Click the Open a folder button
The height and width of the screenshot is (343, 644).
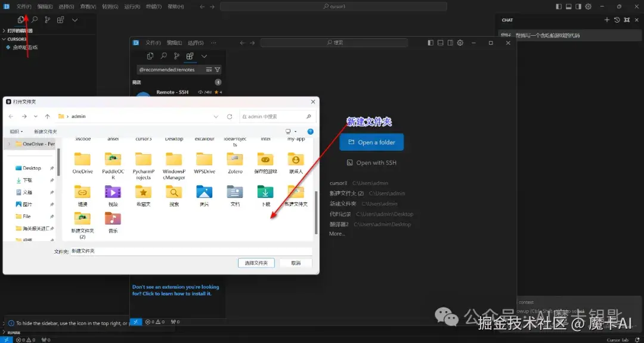tap(371, 142)
